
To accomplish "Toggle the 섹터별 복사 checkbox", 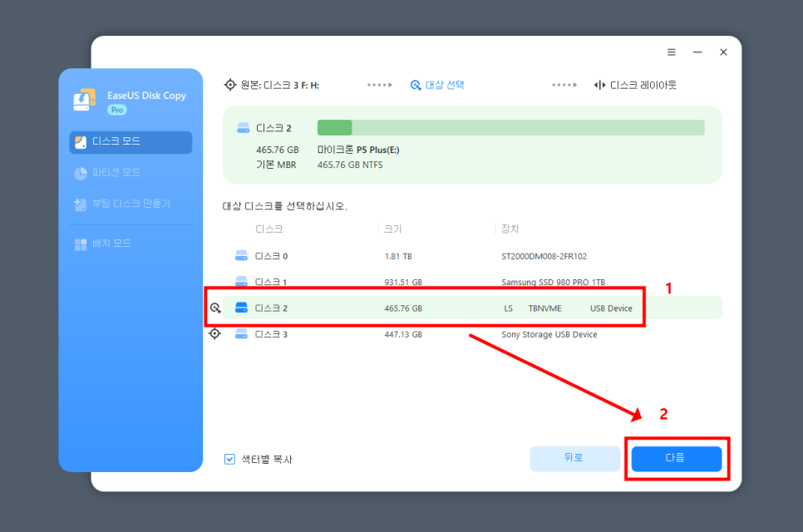I will coord(229,460).
